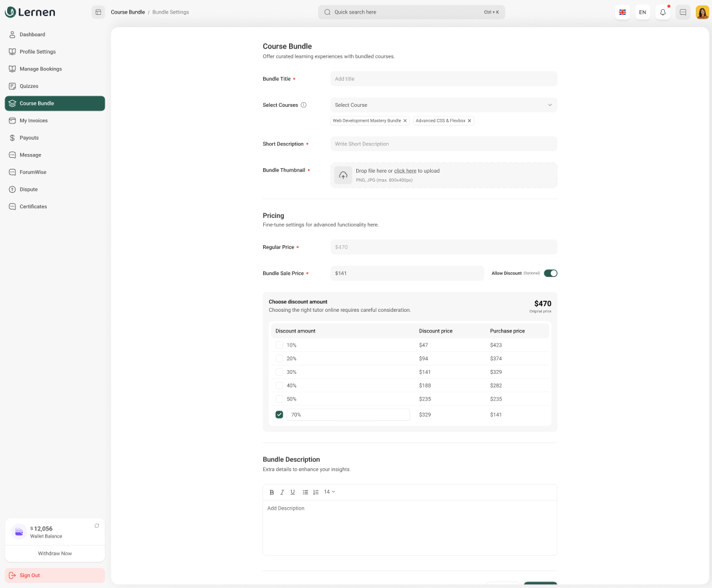Click the Withdraw Now button
The width and height of the screenshot is (712, 588).
coord(55,554)
